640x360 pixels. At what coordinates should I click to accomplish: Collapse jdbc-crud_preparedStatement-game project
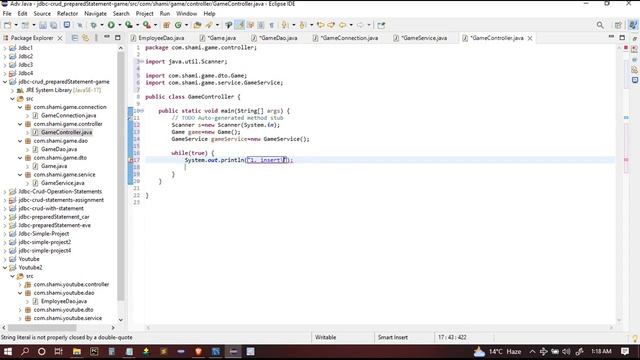coord(5,82)
